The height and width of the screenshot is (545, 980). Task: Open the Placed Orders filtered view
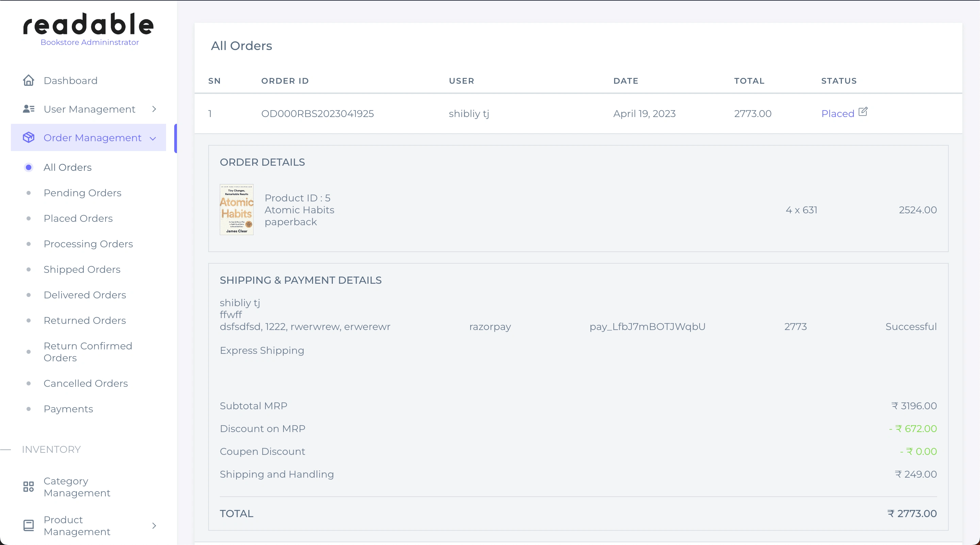point(78,218)
